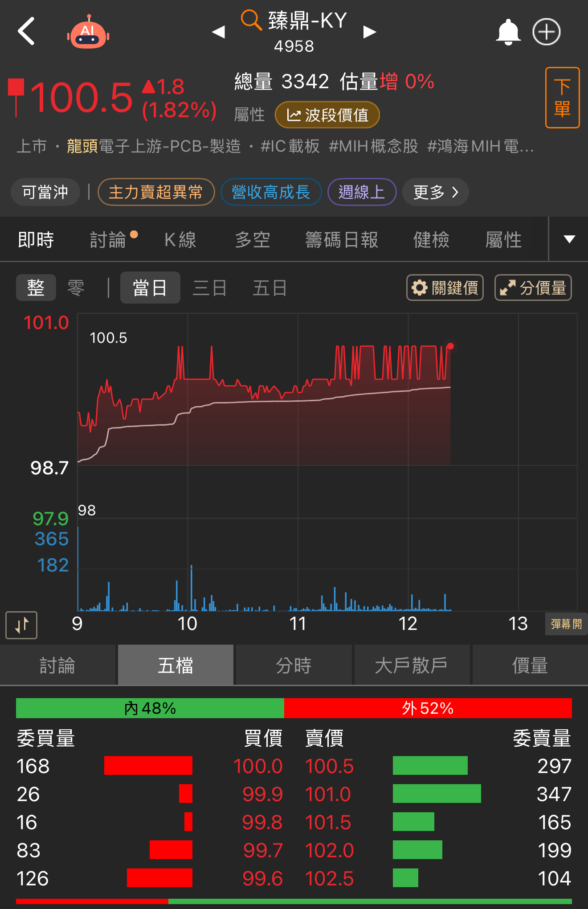This screenshot has height=909, width=588.
Task: Open the 關鍵價 settings button
Action: coord(445,288)
